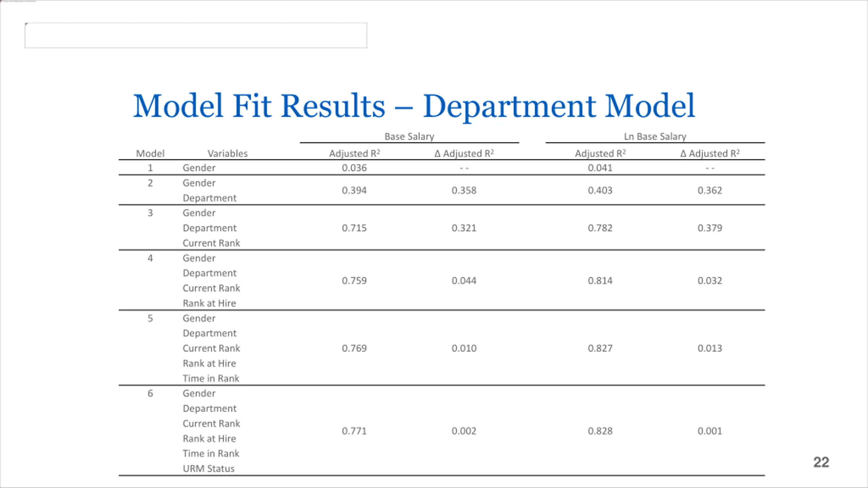
Task: Click the slide number 22
Action: (821, 462)
